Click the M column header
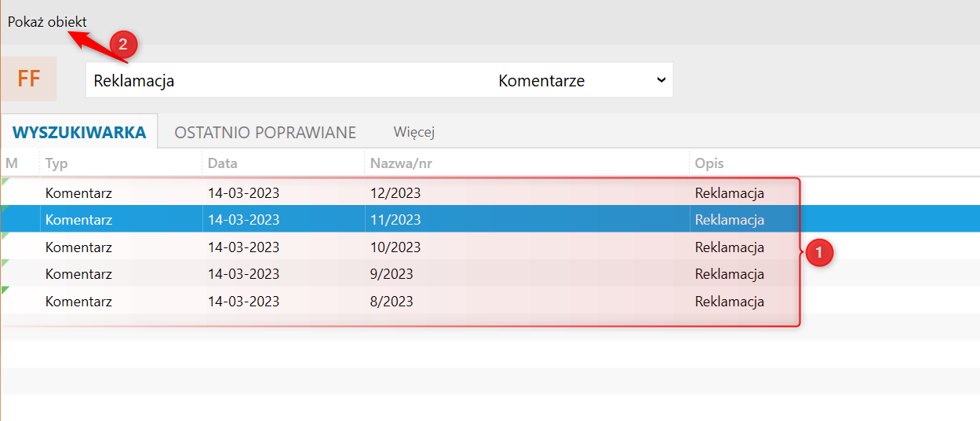Screen dimensions: 980x421 click(12, 163)
